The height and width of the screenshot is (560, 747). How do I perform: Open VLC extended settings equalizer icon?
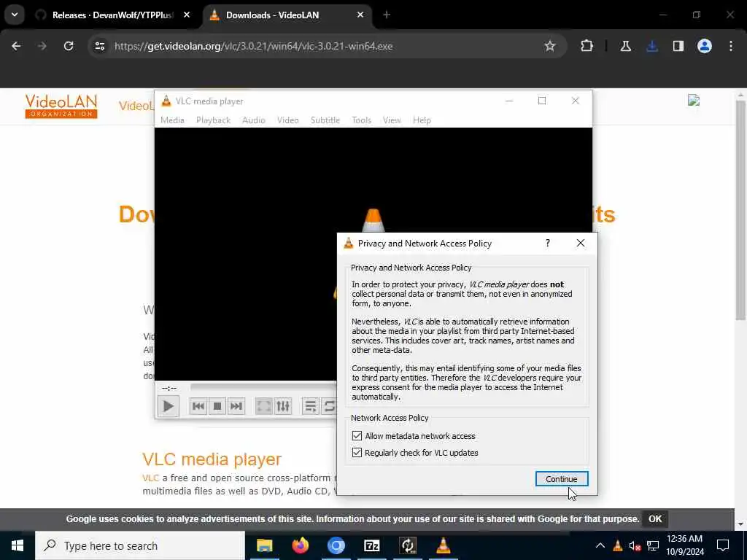(283, 406)
